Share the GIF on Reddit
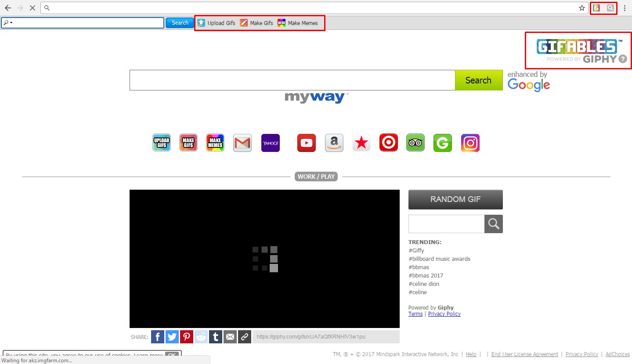This screenshot has height=364, width=632. [x=201, y=337]
